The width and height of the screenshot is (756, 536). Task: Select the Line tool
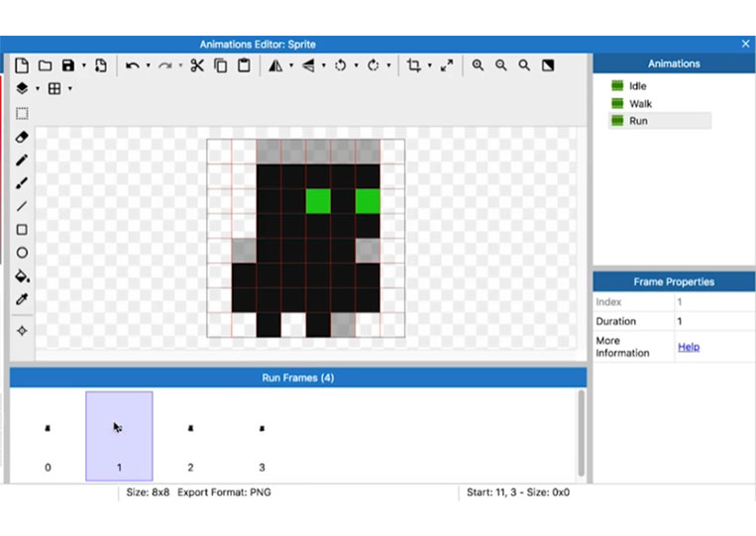point(22,206)
